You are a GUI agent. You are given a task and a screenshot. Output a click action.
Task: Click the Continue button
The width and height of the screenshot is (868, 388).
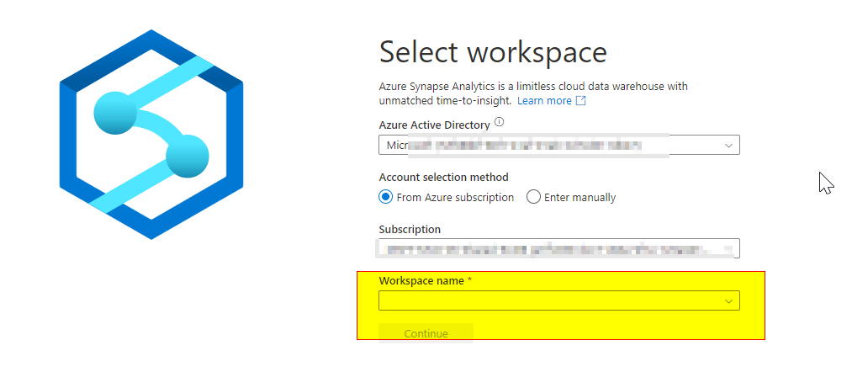[x=426, y=333]
